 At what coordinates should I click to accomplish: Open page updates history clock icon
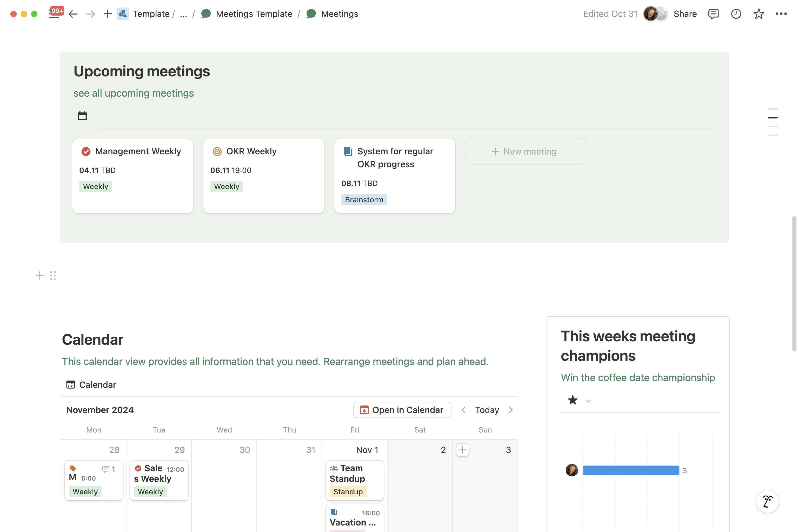[x=736, y=14]
